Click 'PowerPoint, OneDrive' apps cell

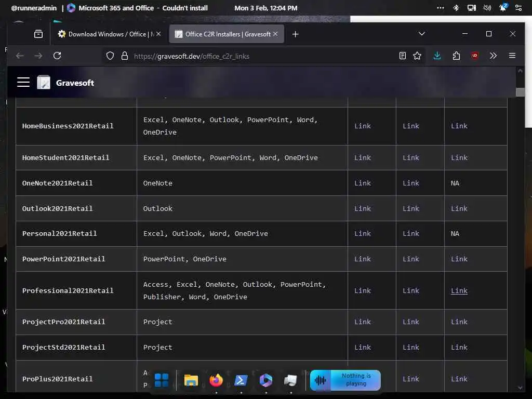(x=242, y=259)
